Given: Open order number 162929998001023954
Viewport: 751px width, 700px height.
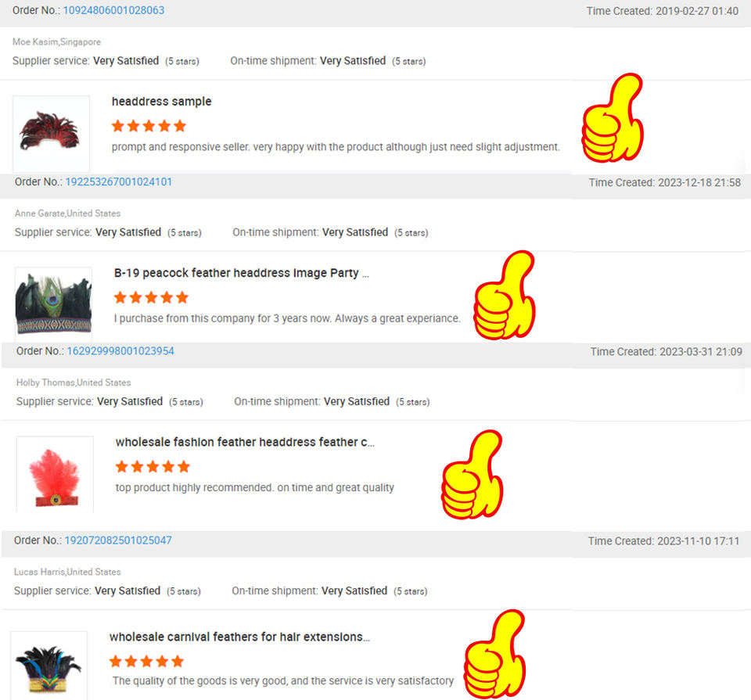Looking at the screenshot, I should point(120,351).
